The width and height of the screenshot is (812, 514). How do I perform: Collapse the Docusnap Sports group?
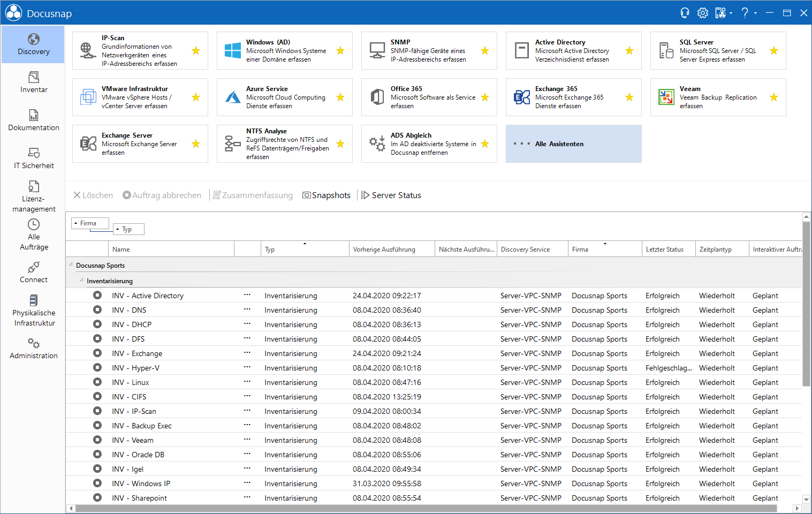pyautogui.click(x=71, y=264)
